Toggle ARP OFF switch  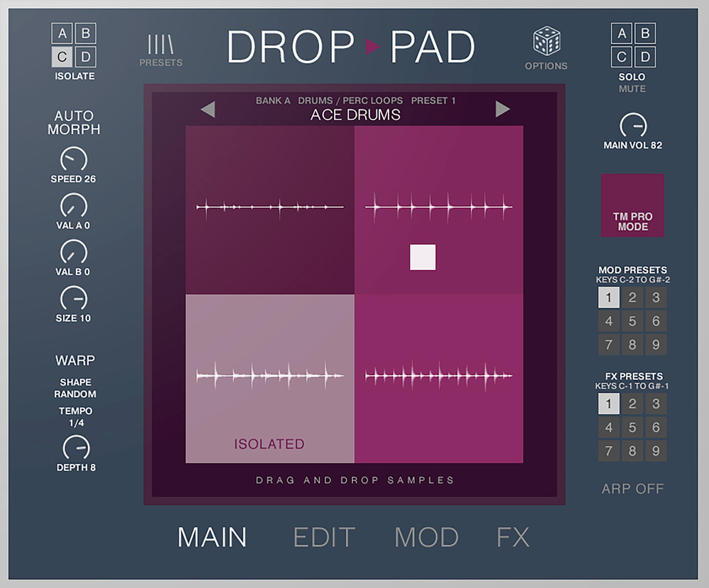coord(632,489)
